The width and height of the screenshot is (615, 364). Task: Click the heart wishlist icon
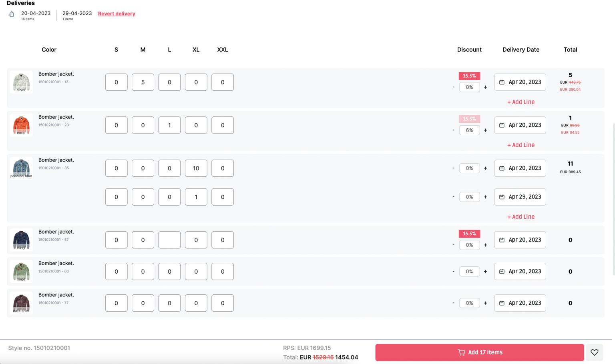pyautogui.click(x=594, y=352)
